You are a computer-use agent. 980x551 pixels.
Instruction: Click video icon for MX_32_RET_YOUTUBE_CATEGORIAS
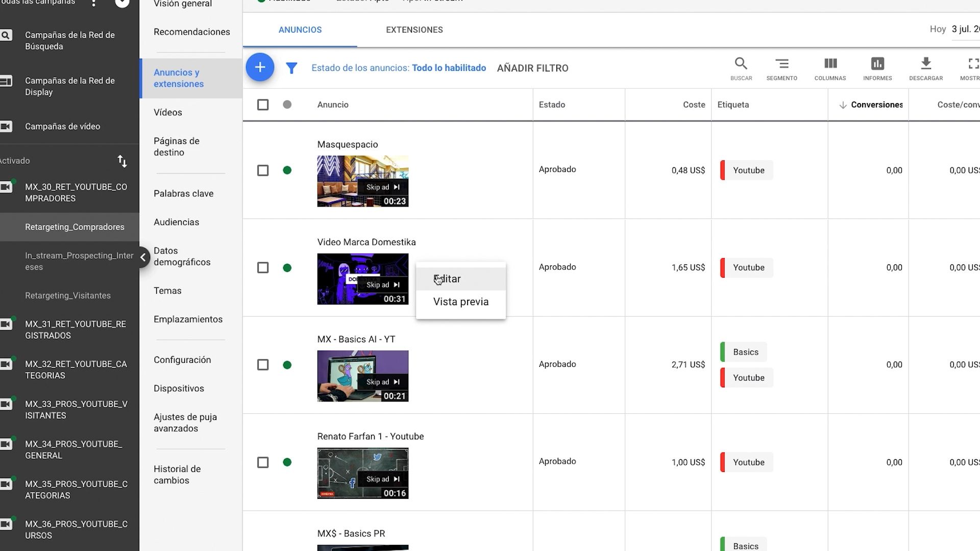pos(6,364)
